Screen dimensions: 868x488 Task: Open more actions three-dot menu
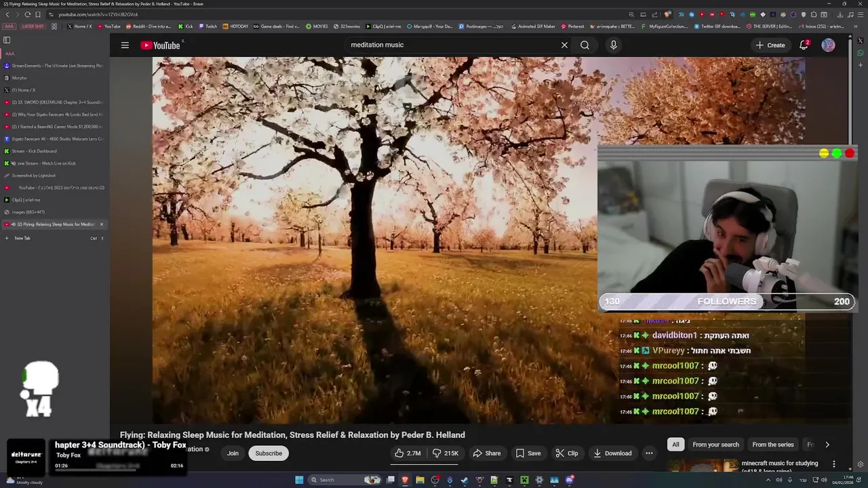point(649,453)
